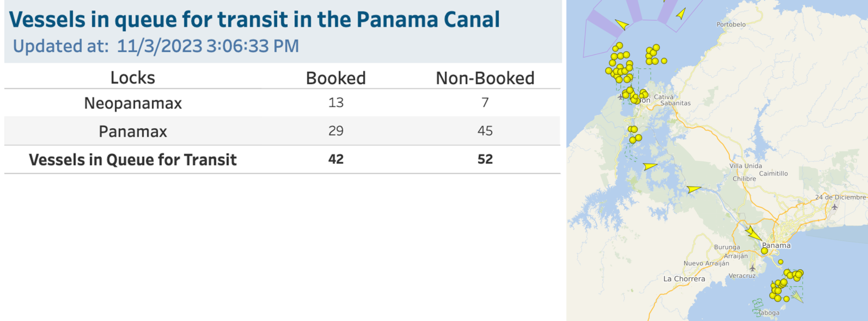Select the yellow vessel arrow above Panama label
The image size is (868, 321).
click(753, 233)
